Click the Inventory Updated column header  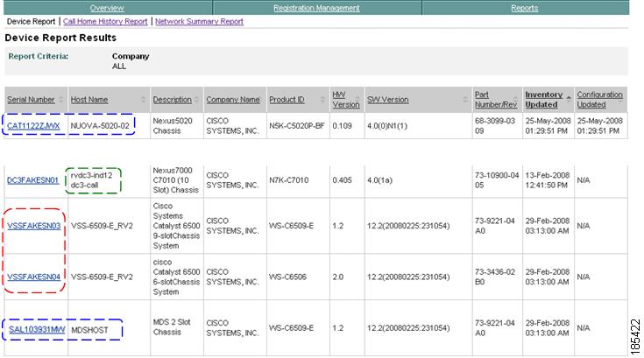(544, 100)
